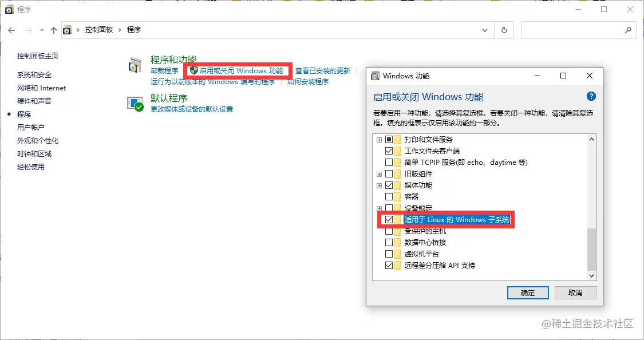Screen dimensions: 644x340
Task: Open 轻松使用 category
Action: click(31, 167)
